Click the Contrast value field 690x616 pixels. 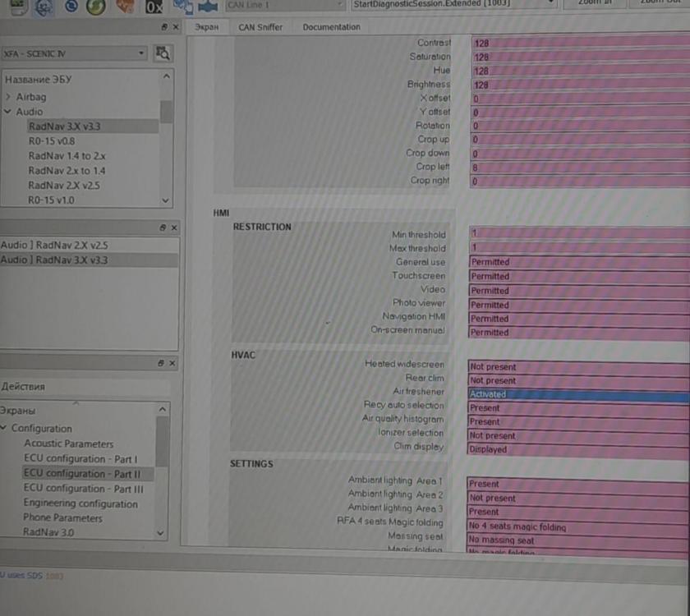click(581, 43)
